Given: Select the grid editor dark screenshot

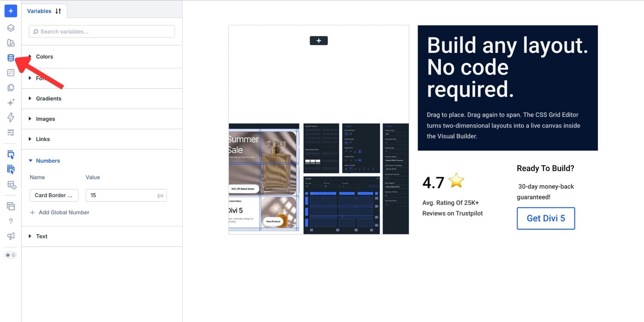Looking at the screenshot, I should (x=342, y=205).
